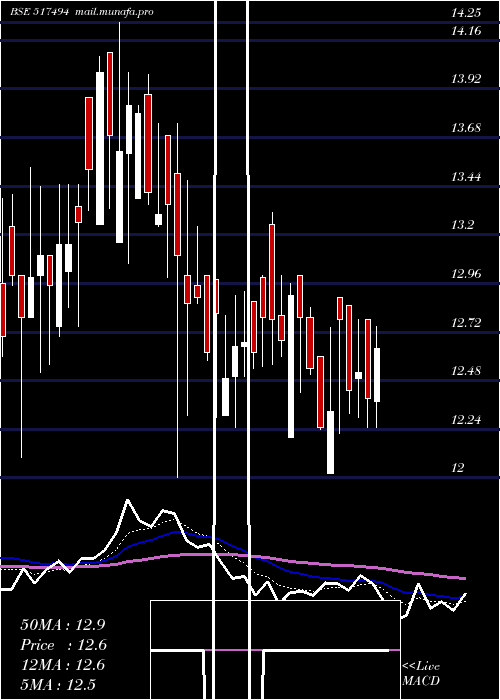
Task: Click the <<Live MACD label
Action: [x=421, y=674]
